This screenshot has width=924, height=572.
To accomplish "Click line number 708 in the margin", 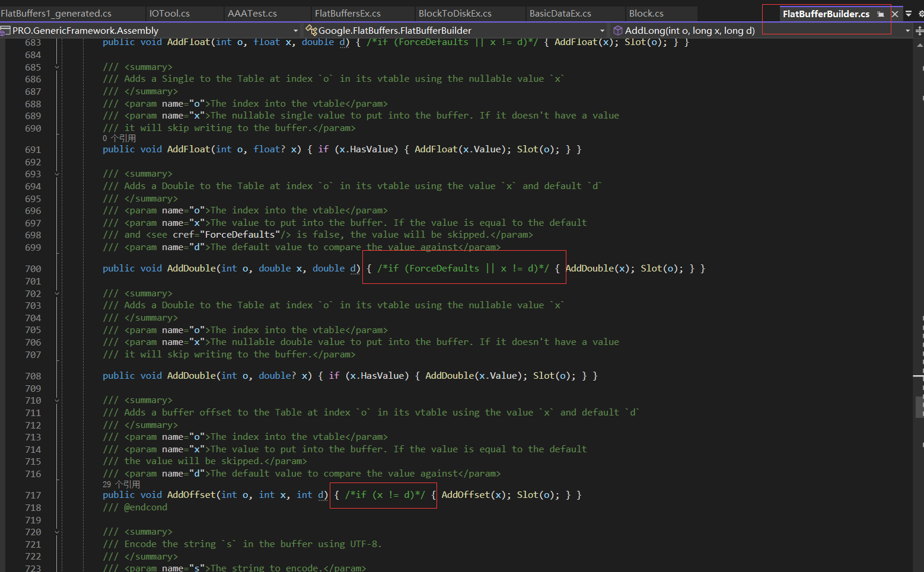I will pos(33,376).
